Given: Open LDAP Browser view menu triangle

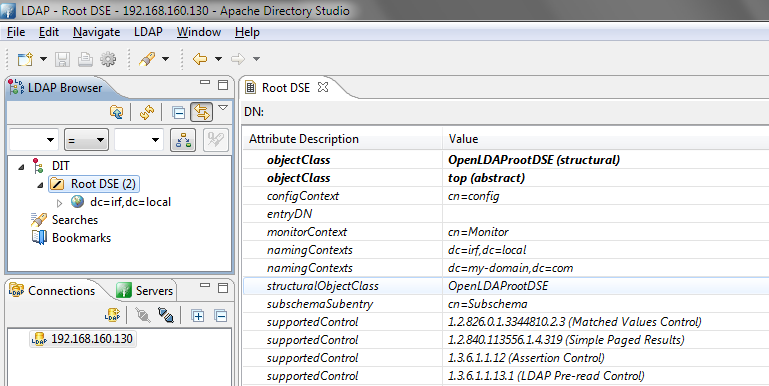Looking at the screenshot, I should (x=223, y=108).
